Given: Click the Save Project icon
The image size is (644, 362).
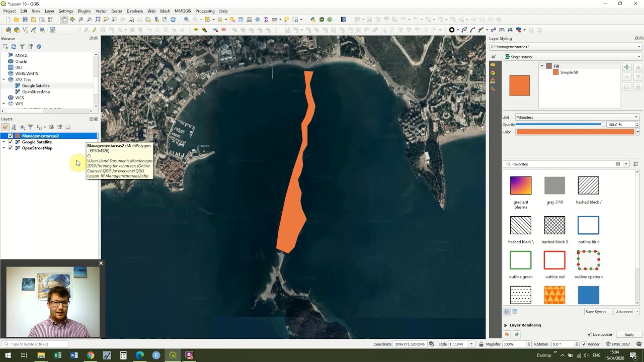Looking at the screenshot, I should [x=25, y=20].
